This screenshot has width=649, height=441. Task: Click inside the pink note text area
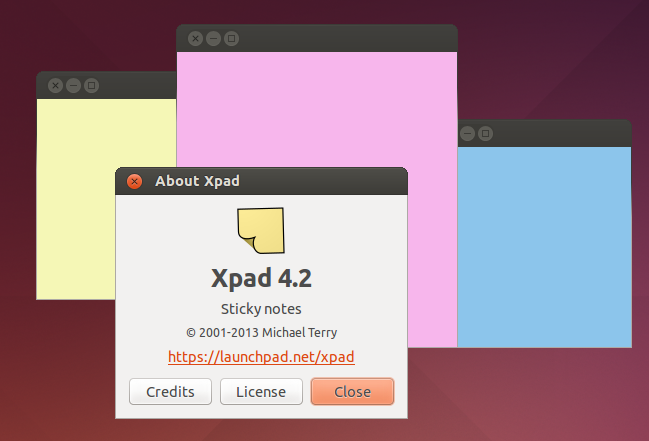pos(317,109)
